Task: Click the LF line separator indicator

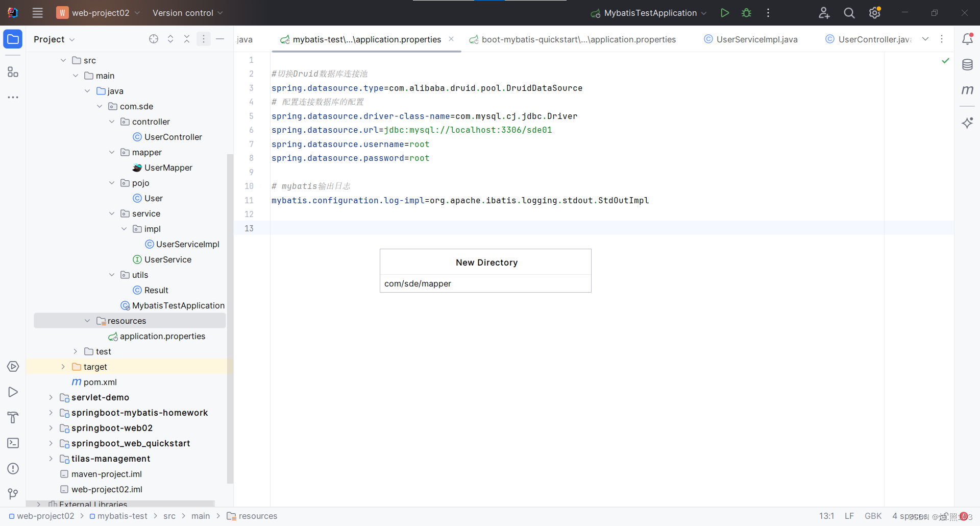Action: 849,516
